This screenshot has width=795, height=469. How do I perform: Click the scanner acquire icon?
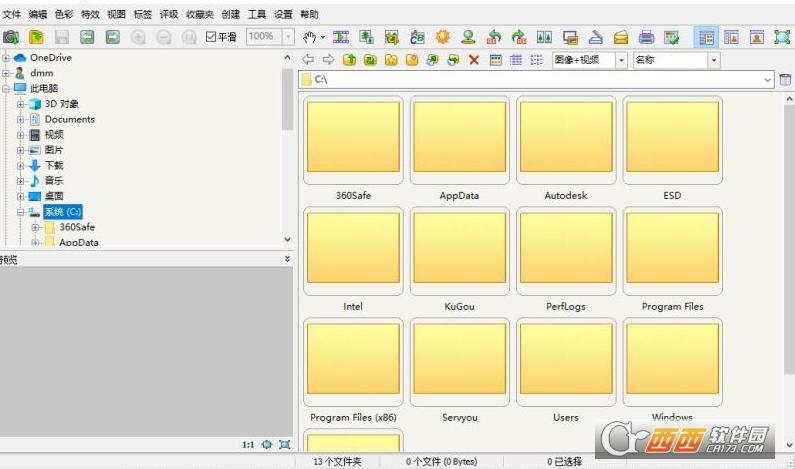click(596, 37)
